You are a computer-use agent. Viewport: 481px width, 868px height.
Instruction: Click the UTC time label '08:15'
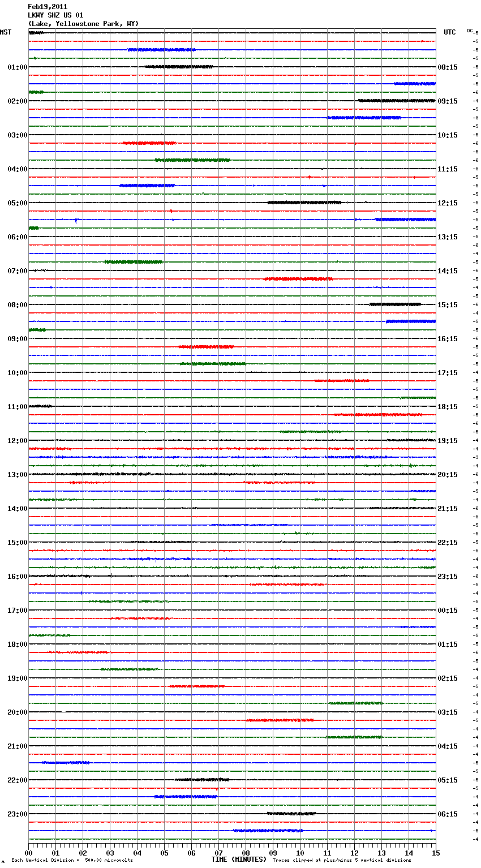coord(448,67)
